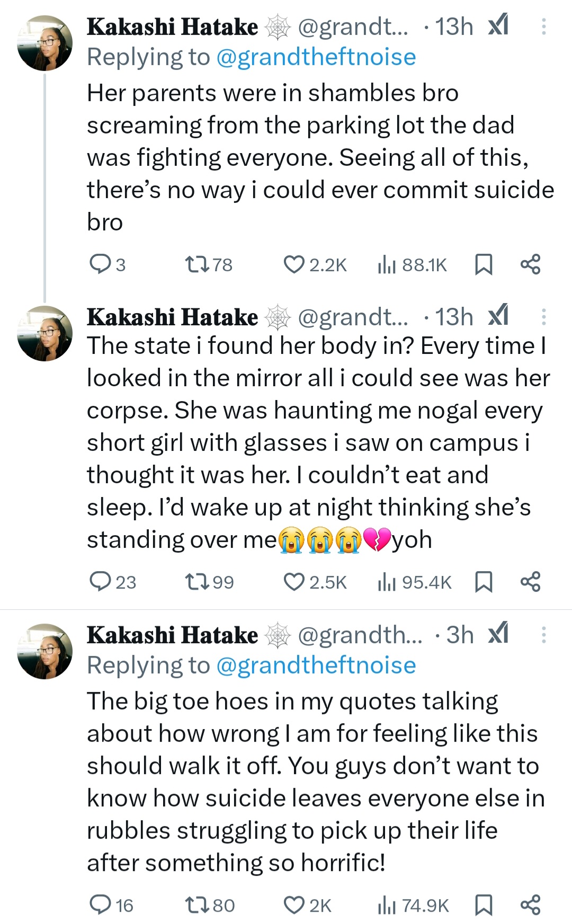Share the tweet with 74.9K views
The height and width of the screenshot is (924, 572).
(530, 905)
